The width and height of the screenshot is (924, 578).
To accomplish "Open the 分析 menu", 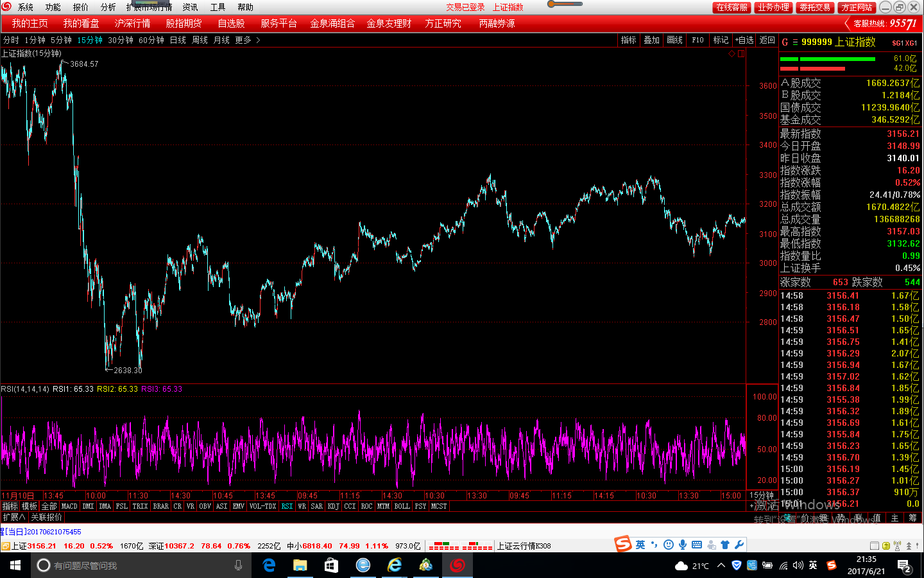I will (x=108, y=7).
